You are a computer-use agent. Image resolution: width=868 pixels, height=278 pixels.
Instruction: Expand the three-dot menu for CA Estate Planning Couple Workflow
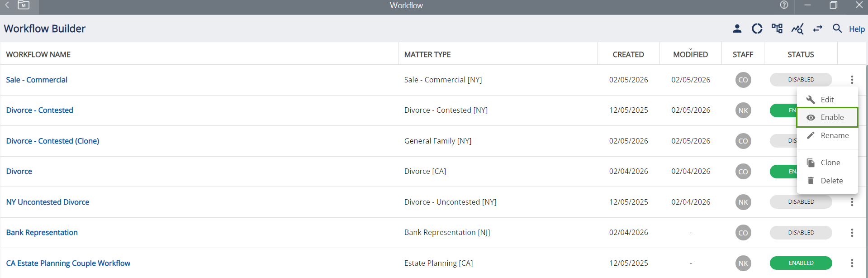coord(852,263)
